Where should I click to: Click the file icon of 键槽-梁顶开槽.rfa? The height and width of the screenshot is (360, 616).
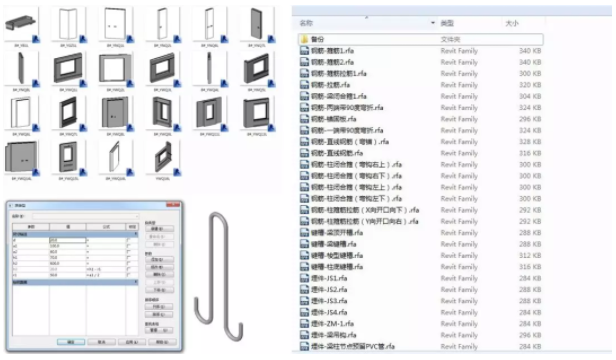[x=304, y=233]
